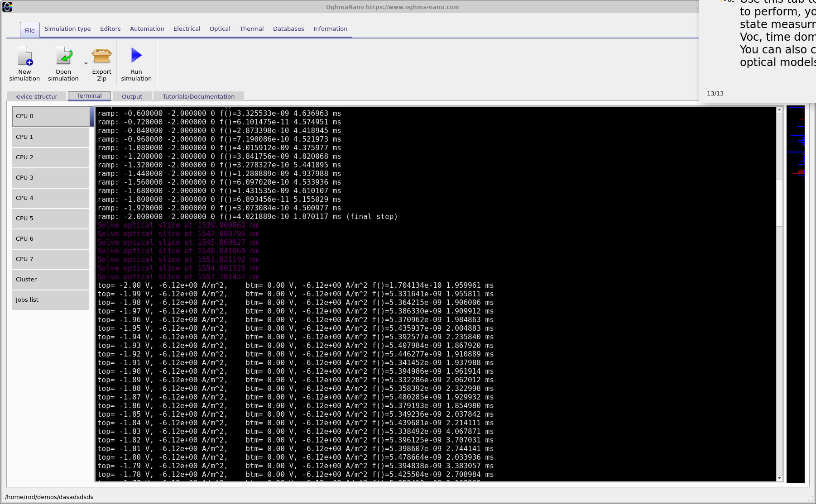The image size is (816, 504).
Task: Expand the Open simulation dropdown arrow
Action: (86, 64)
